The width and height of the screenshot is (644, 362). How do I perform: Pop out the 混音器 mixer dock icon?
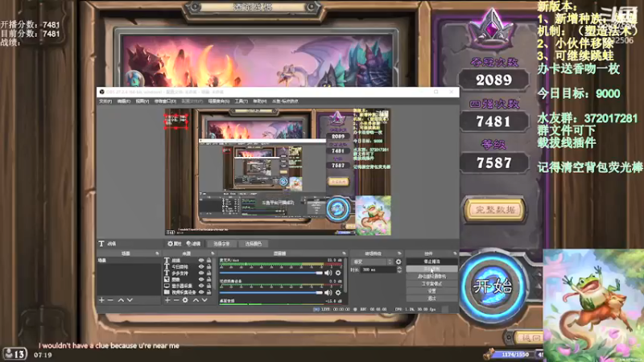tap(345, 253)
